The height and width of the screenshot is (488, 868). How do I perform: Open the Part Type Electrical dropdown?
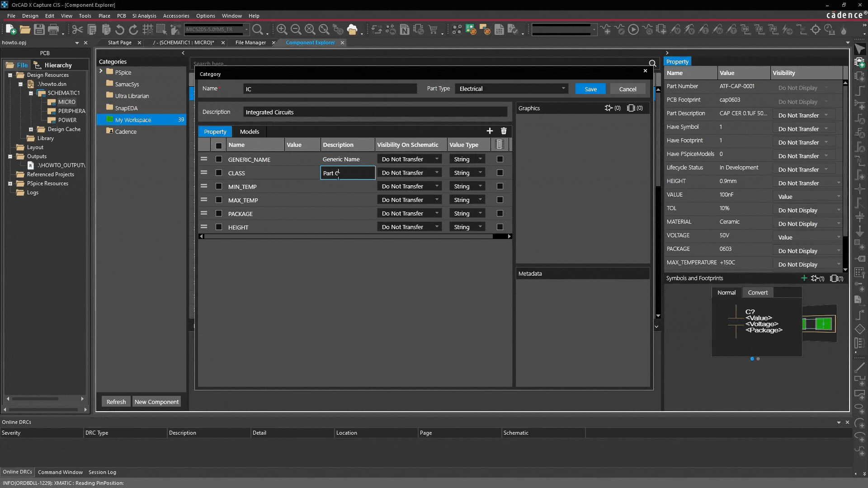[x=511, y=89]
